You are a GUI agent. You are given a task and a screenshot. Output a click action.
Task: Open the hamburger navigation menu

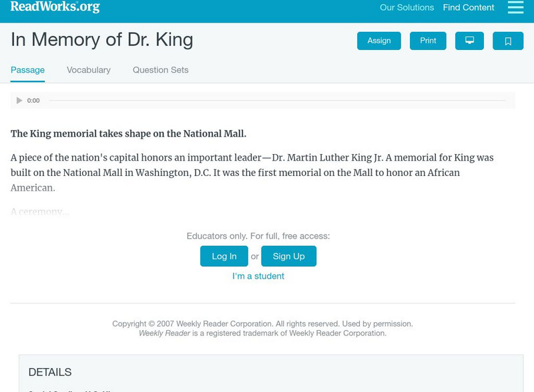(515, 7)
